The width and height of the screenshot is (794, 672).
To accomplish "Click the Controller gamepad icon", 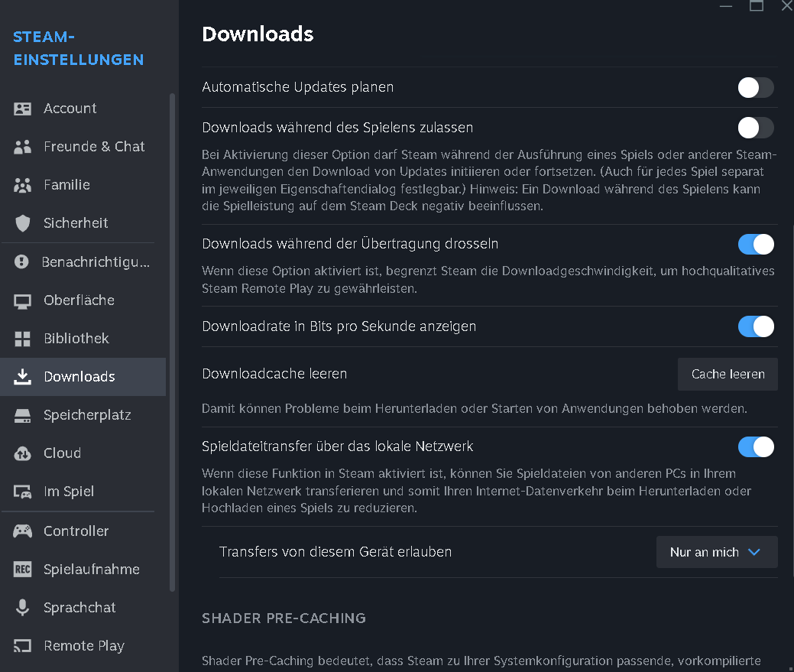I will pyautogui.click(x=22, y=531).
